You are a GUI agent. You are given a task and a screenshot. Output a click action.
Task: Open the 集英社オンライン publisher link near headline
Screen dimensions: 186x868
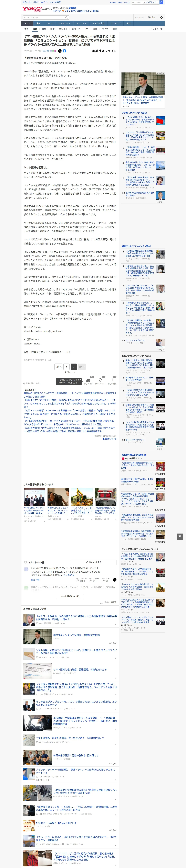104,51
